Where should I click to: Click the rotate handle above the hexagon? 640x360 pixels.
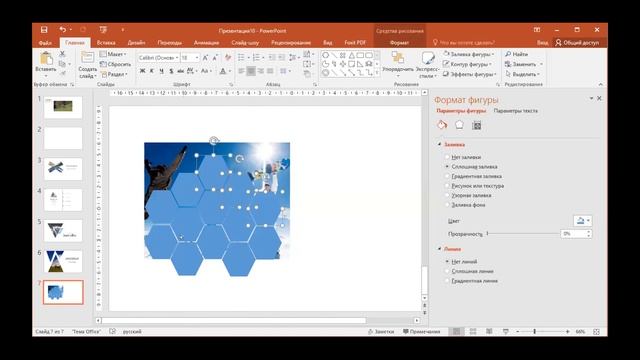[x=213, y=141]
